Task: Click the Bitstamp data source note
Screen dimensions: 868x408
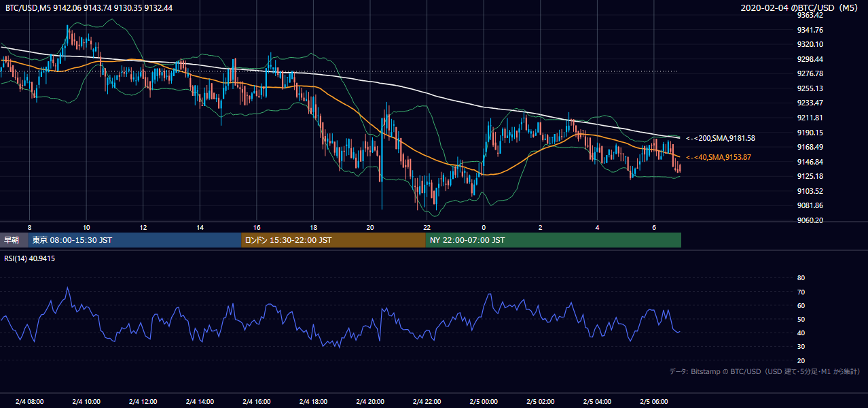Action: 765,371
